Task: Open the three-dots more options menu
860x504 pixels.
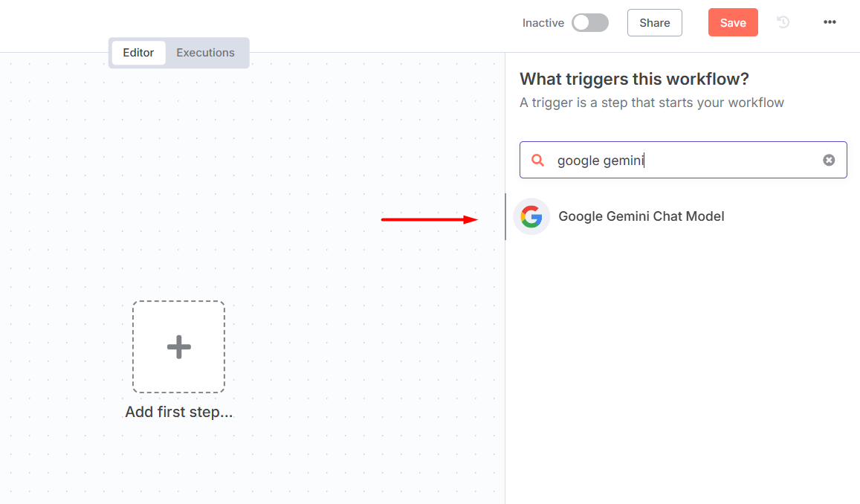Action: pyautogui.click(x=830, y=22)
